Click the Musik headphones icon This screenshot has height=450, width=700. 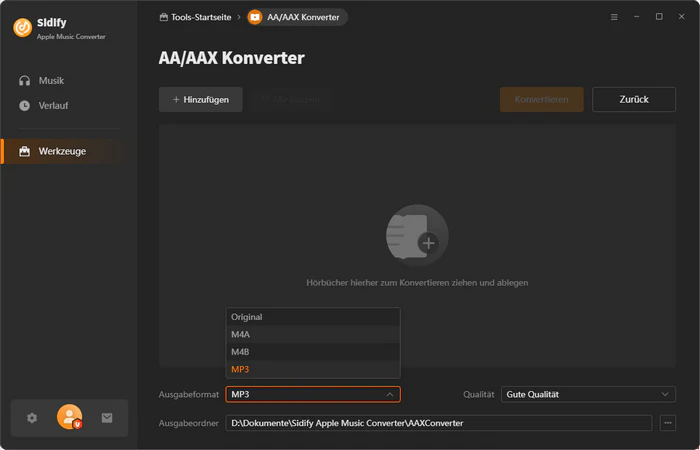coord(25,81)
